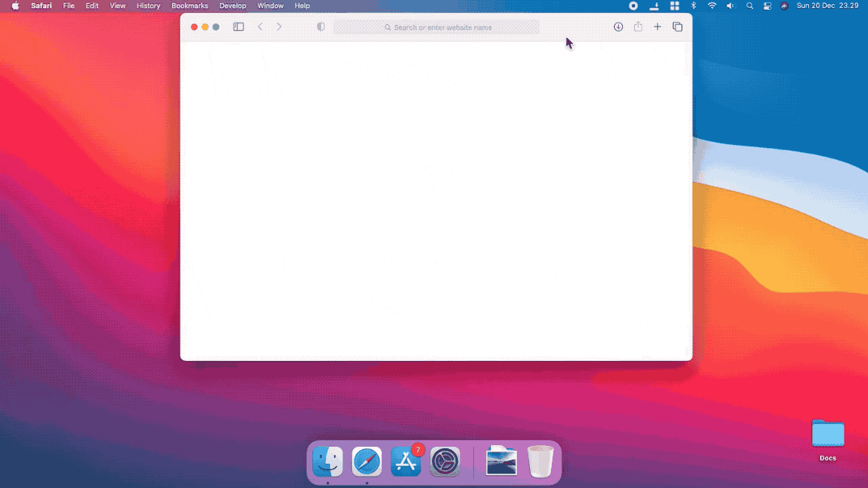This screenshot has width=868, height=488.
Task: Open the Apple menu
Action: click(15, 6)
